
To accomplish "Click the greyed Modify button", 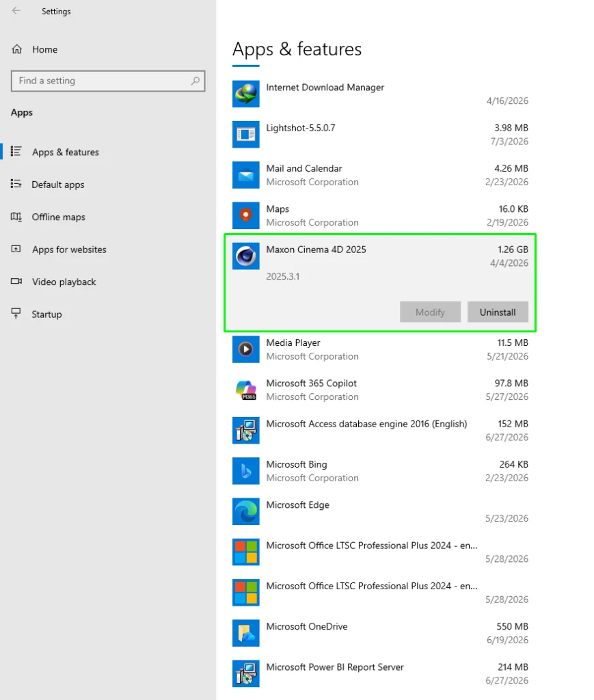I will point(430,312).
